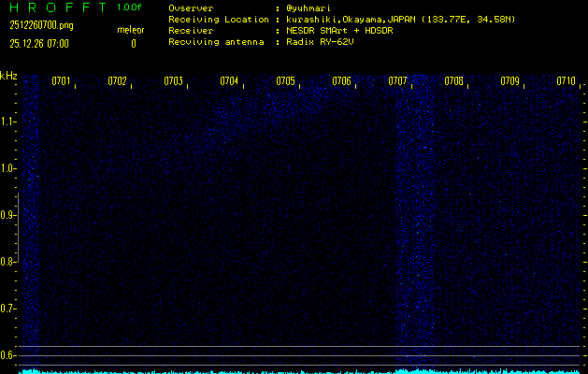Screen dimensions: 588x374
Task: Click the 0706 time marker
Action: (x=341, y=81)
